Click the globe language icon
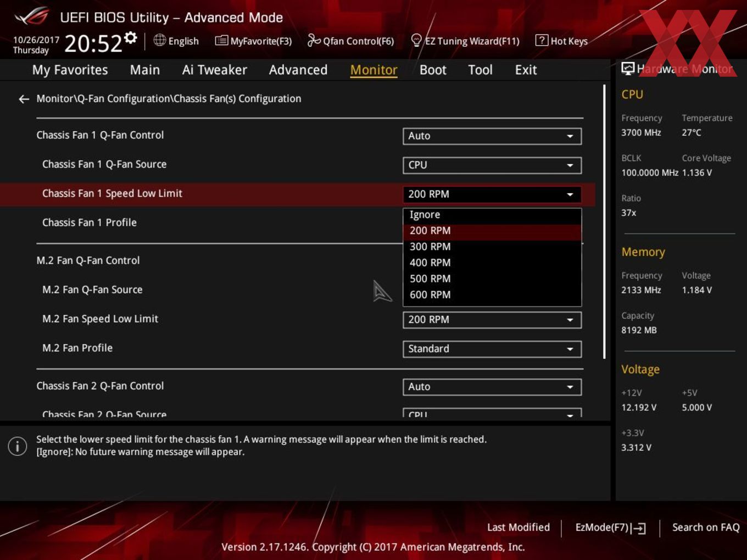 [x=159, y=40]
